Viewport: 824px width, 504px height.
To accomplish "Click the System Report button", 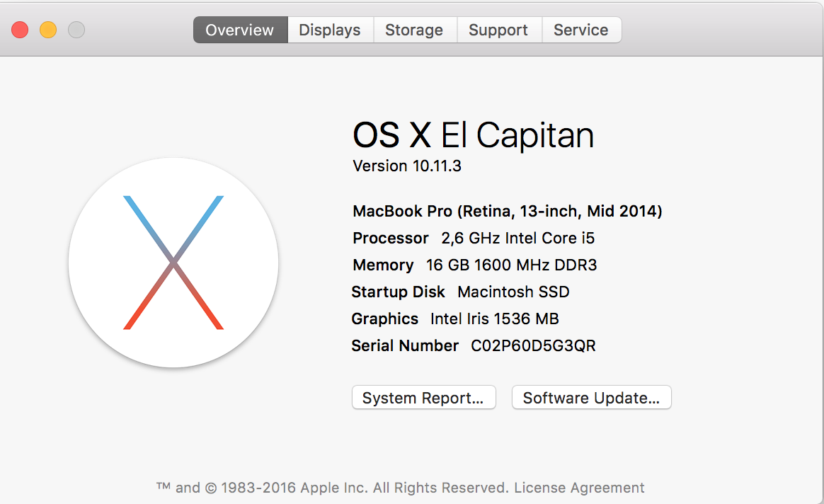I will point(423,398).
